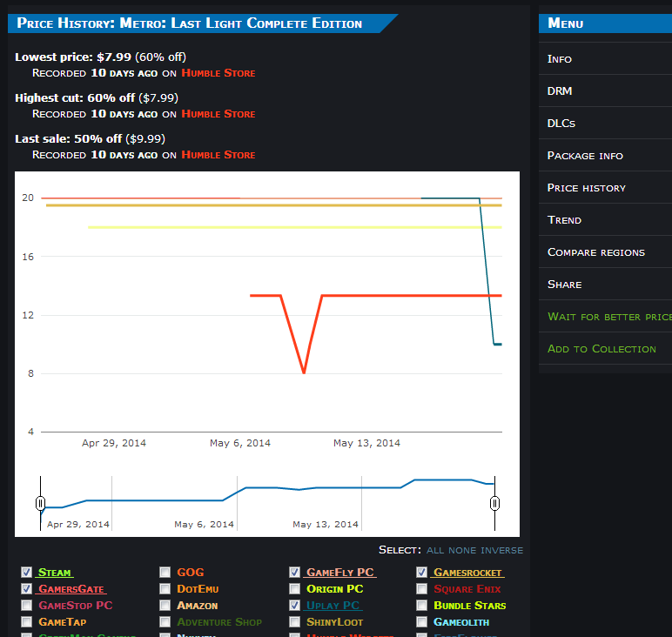This screenshot has width=672, height=637.
Task: Open the DRM menu item
Action: (x=605, y=91)
